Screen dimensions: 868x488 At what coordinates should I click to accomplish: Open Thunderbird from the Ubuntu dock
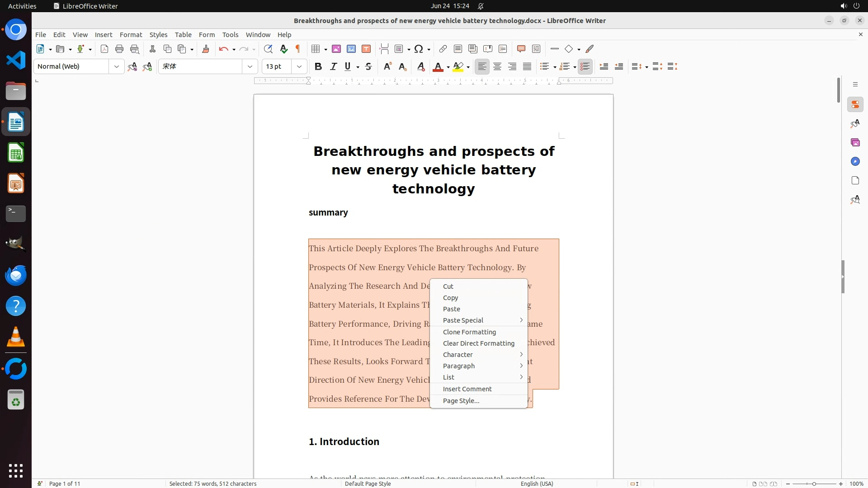tap(16, 275)
